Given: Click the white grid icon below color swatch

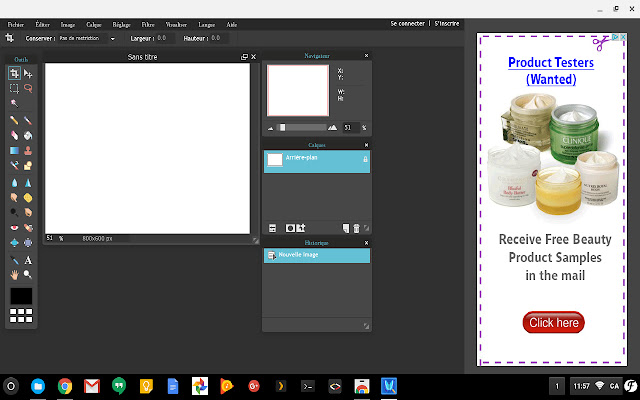Looking at the screenshot, I should click(x=21, y=315).
